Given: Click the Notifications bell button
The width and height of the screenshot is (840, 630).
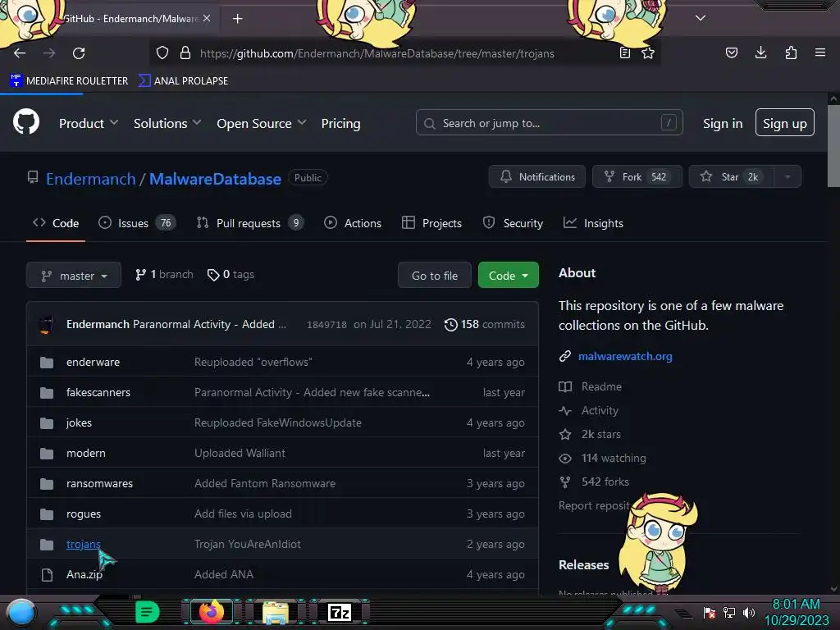Looking at the screenshot, I should (x=536, y=176).
